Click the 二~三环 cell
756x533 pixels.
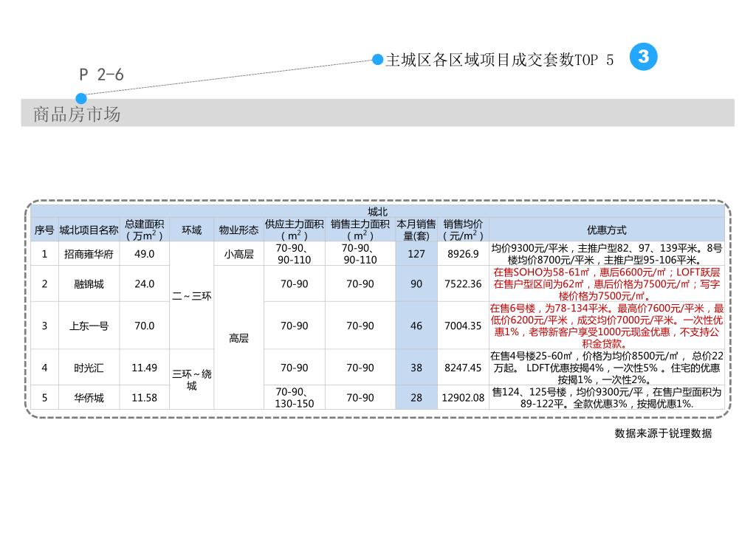coord(191,295)
